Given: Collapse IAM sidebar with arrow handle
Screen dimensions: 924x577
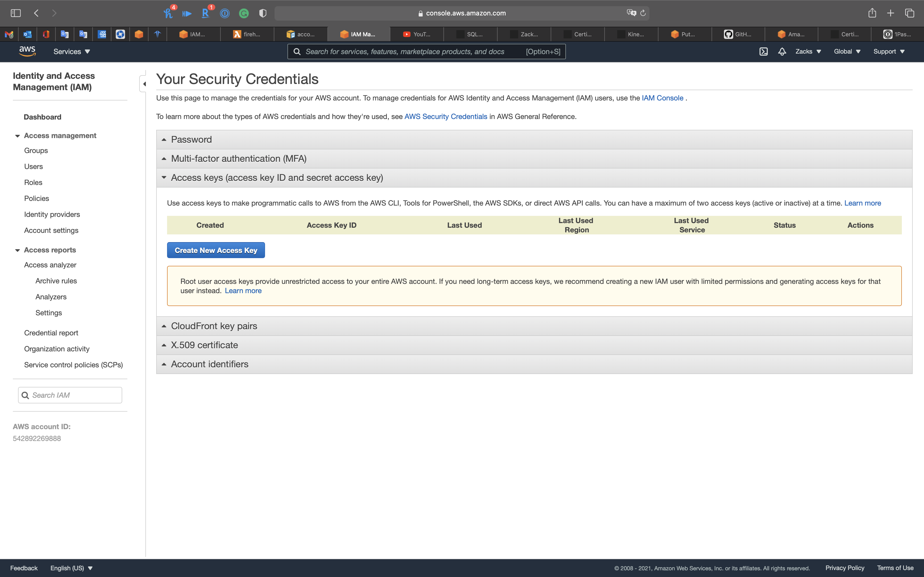Looking at the screenshot, I should 144,83.
